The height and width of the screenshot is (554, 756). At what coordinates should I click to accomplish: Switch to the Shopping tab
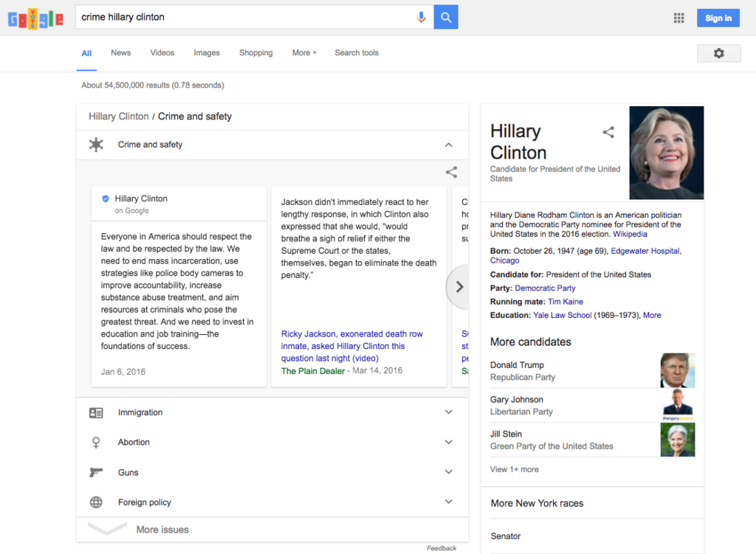click(256, 53)
